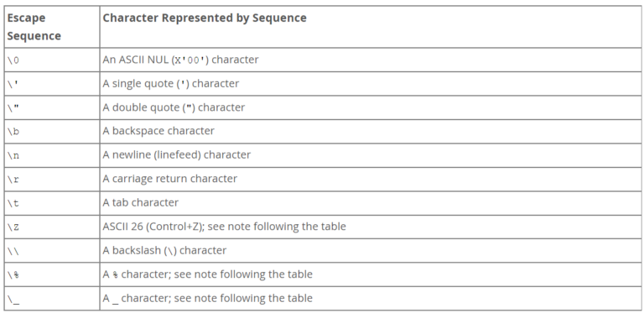The height and width of the screenshot is (313, 644).
Task: Click 'A backslash (\) character' text
Action: [x=164, y=250]
